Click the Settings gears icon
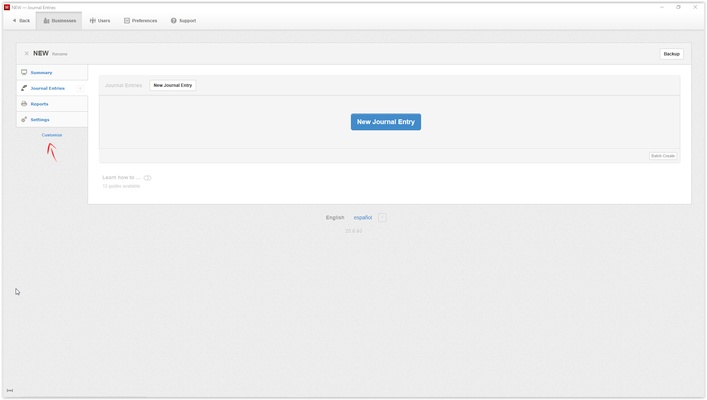This screenshot has height=400, width=707. click(24, 120)
